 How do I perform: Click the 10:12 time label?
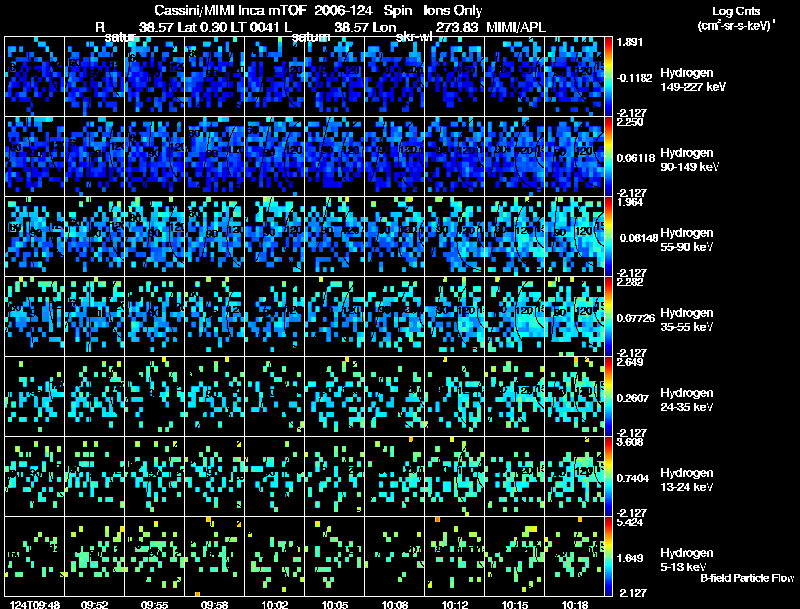pyautogui.click(x=455, y=604)
